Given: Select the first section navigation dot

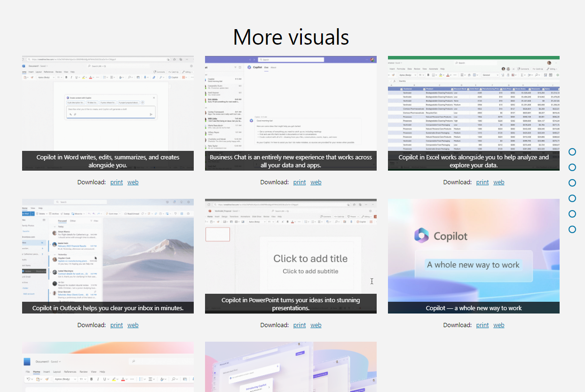Looking at the screenshot, I should pyautogui.click(x=572, y=152).
